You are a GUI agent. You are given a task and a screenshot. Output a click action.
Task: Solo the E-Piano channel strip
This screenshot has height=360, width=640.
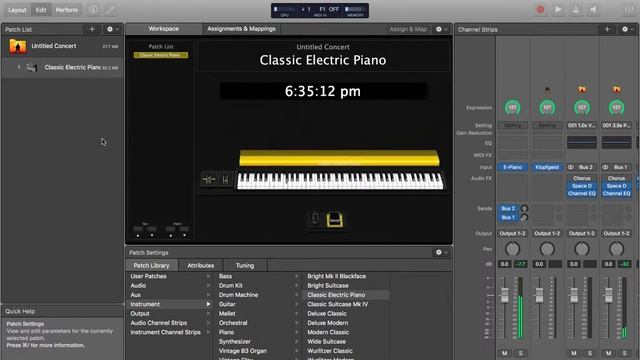pyautogui.click(x=520, y=353)
